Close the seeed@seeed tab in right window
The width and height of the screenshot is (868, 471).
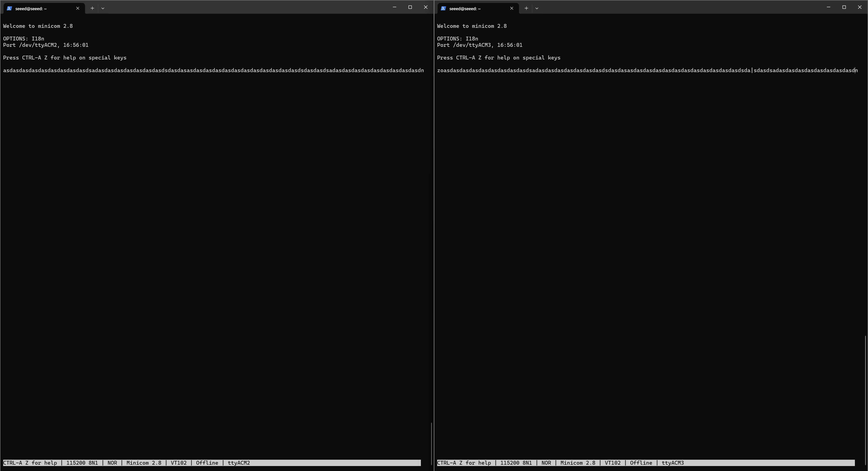pyautogui.click(x=512, y=8)
